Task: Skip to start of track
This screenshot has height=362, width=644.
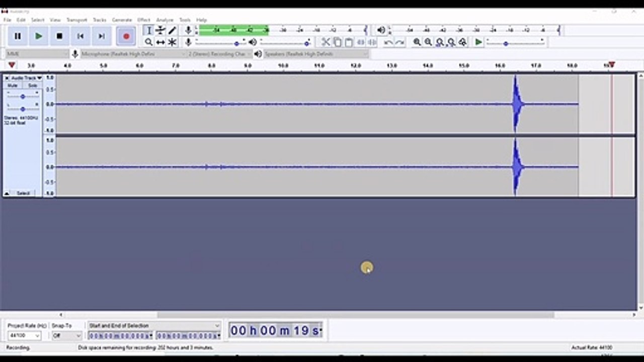Action: click(80, 36)
